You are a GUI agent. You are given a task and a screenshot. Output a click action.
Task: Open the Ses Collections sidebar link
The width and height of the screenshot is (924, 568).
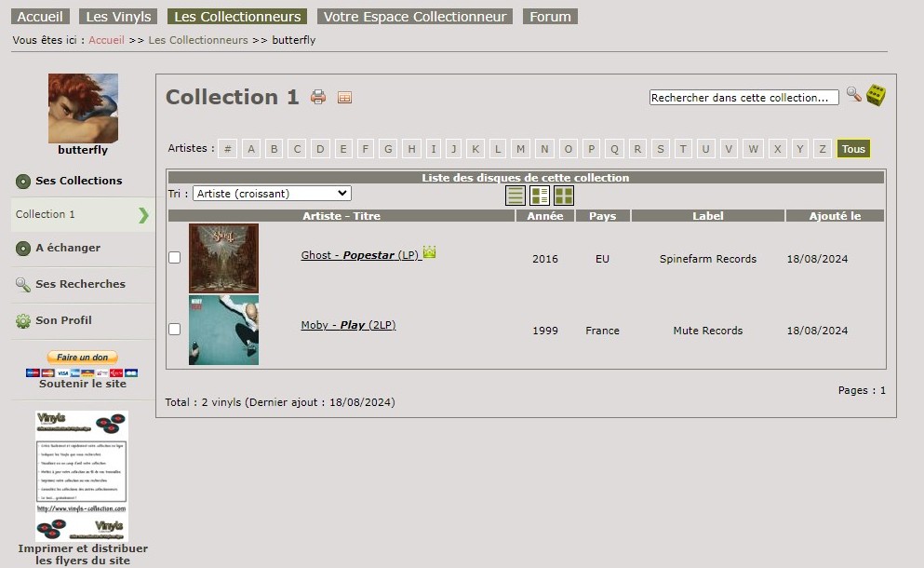click(x=79, y=181)
